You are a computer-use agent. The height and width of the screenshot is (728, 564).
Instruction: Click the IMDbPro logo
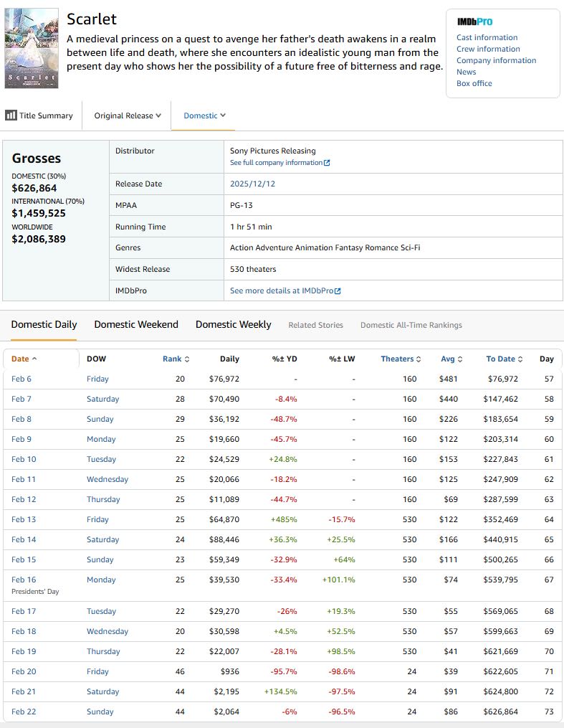coord(474,22)
